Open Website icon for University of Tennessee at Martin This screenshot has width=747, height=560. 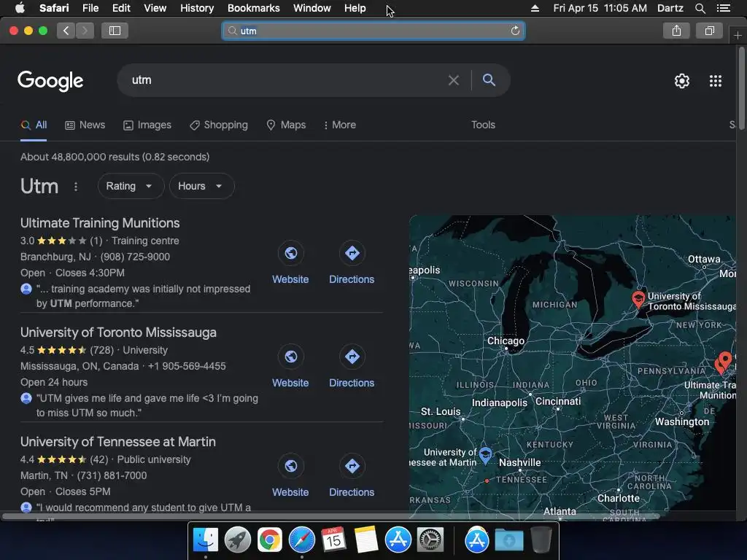[x=290, y=466]
